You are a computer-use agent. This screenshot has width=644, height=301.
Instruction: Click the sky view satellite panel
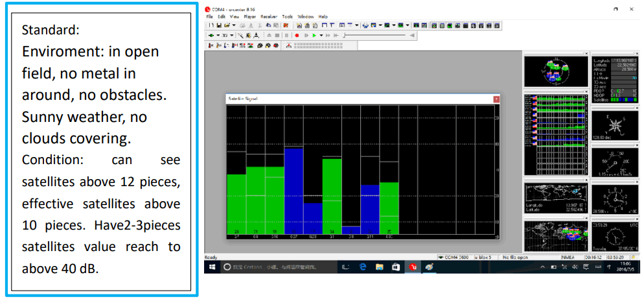coord(556,71)
